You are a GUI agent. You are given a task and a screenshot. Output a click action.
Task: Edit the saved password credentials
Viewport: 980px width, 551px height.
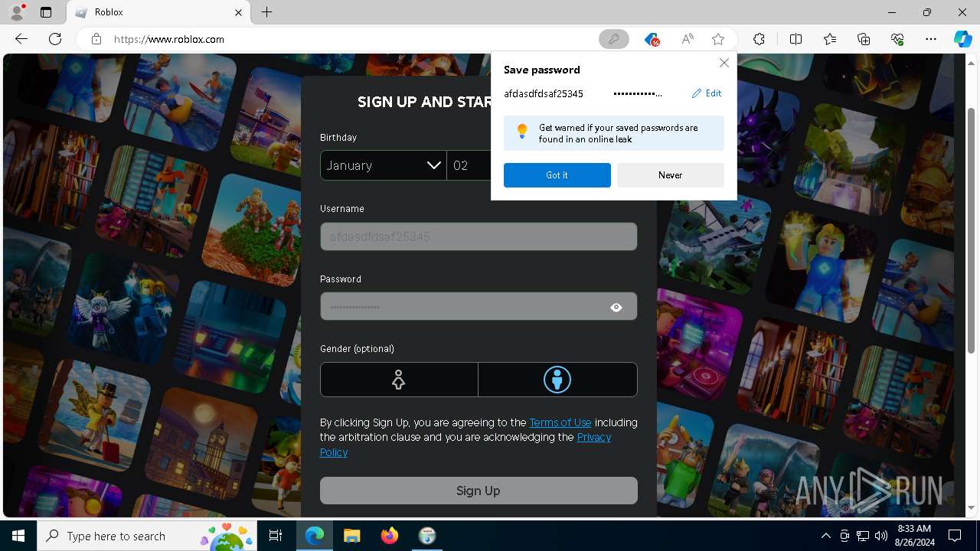tap(707, 93)
